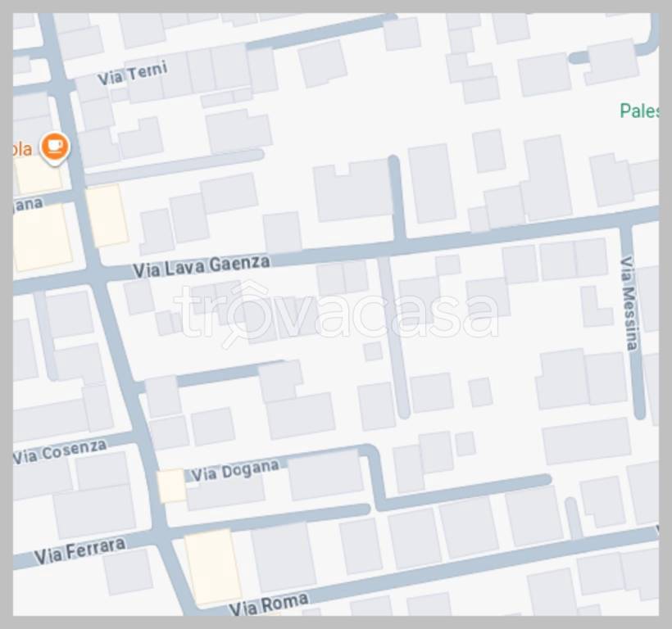Select the Via Terni street label

(133, 74)
